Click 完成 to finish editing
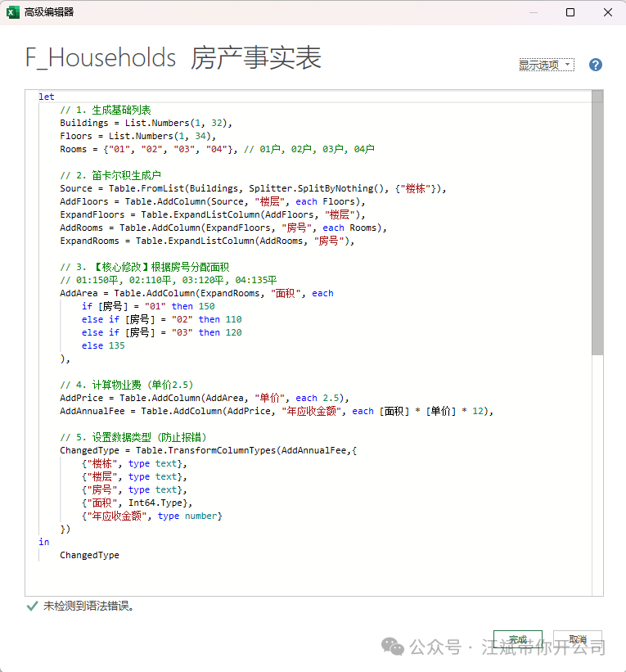This screenshot has width=626, height=672. coord(517,639)
